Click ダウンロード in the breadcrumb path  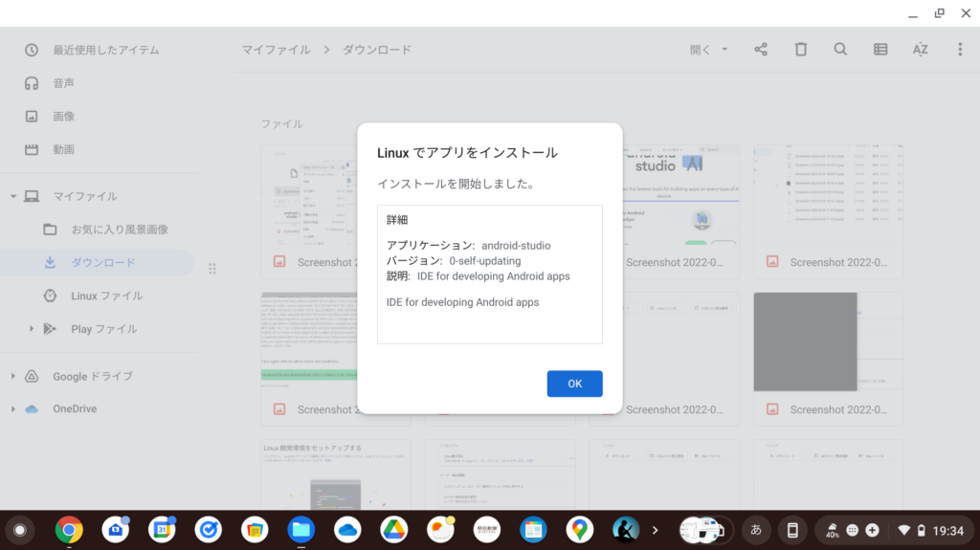(x=377, y=50)
